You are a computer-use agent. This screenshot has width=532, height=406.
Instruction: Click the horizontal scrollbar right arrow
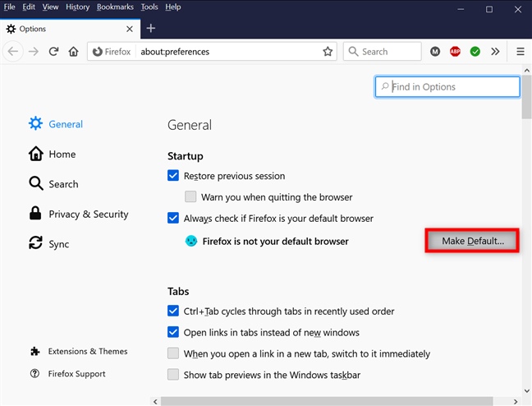pyautogui.click(x=516, y=402)
